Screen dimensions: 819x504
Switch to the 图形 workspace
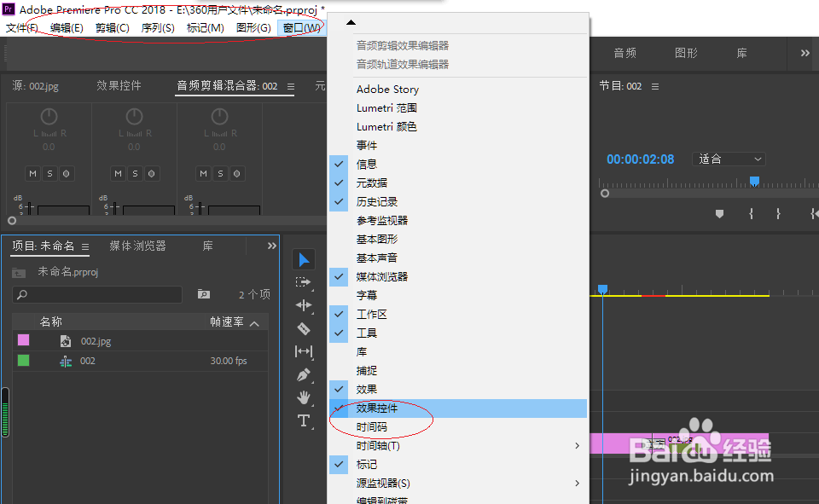point(686,53)
